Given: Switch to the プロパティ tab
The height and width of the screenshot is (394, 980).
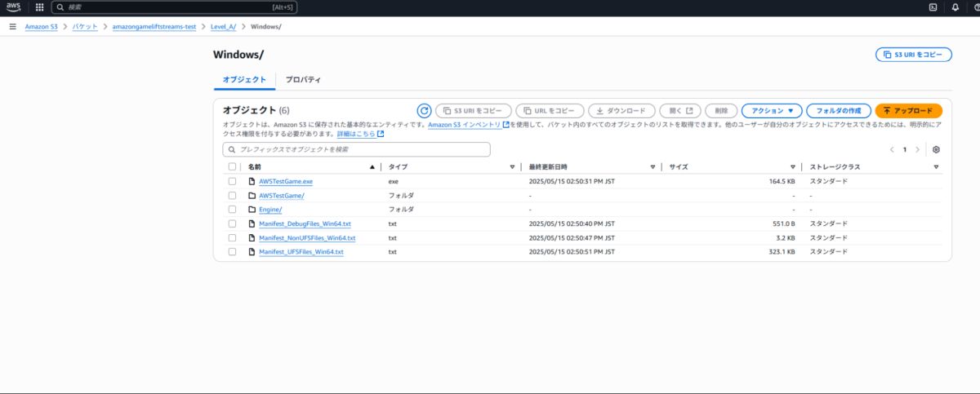Looking at the screenshot, I should (x=303, y=79).
